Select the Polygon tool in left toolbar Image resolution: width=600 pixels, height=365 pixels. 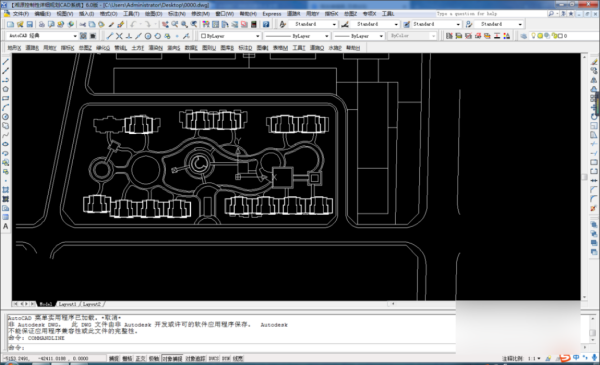pos(5,89)
